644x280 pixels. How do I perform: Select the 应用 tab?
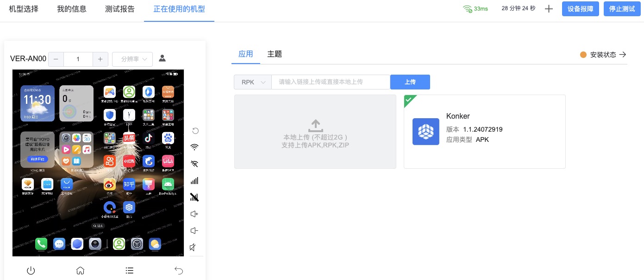(x=246, y=54)
